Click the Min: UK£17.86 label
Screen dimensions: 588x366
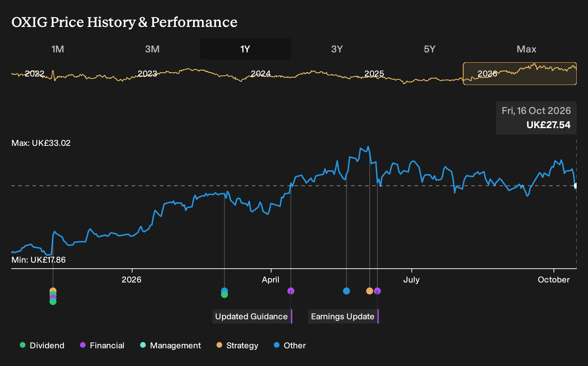pyautogui.click(x=39, y=260)
